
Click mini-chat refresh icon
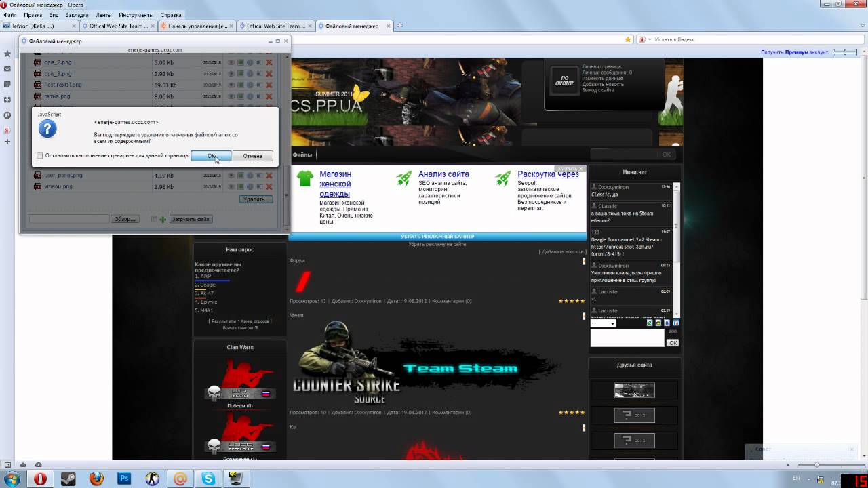coord(650,323)
